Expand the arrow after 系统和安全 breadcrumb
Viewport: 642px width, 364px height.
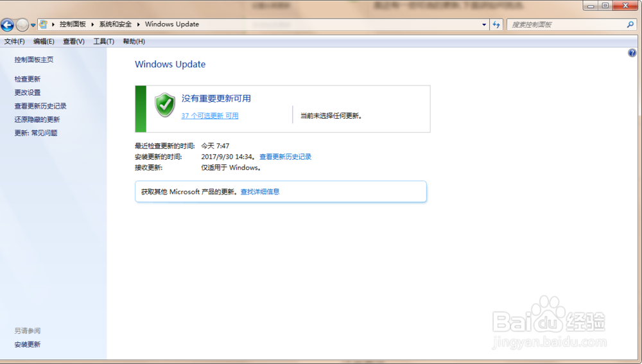tap(139, 24)
